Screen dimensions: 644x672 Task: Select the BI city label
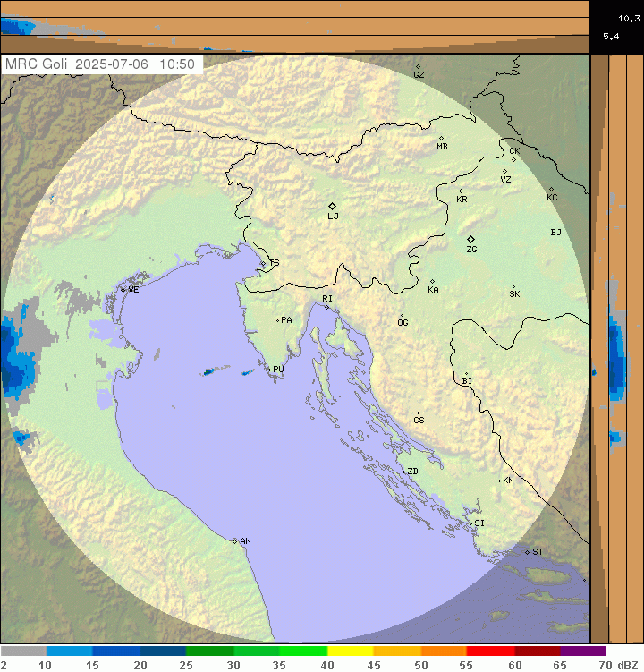[467, 381]
